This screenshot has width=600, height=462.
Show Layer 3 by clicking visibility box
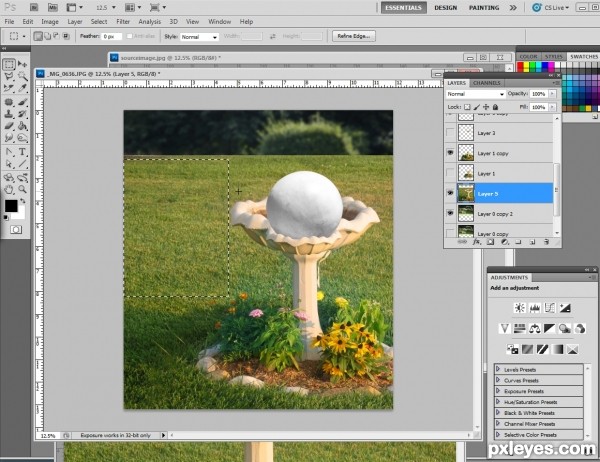[450, 132]
